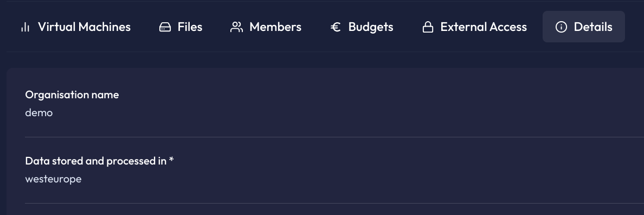Click the padlock icon beside External Access
Image resolution: width=644 pixels, height=215 pixels.
tap(428, 27)
